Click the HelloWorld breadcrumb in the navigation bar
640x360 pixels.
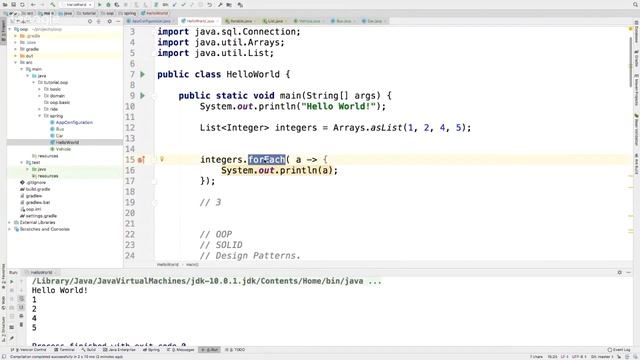click(155, 13)
